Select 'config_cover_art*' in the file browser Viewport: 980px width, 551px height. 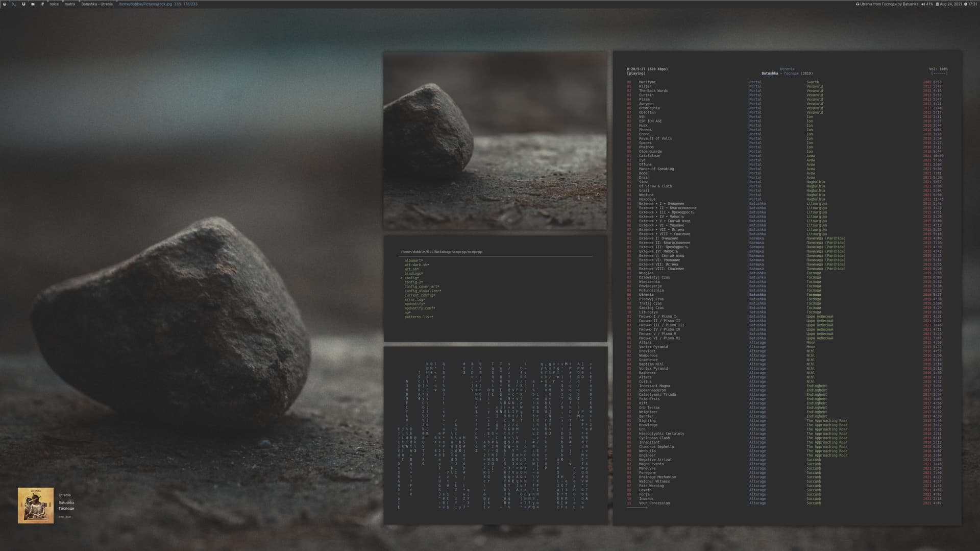point(422,286)
